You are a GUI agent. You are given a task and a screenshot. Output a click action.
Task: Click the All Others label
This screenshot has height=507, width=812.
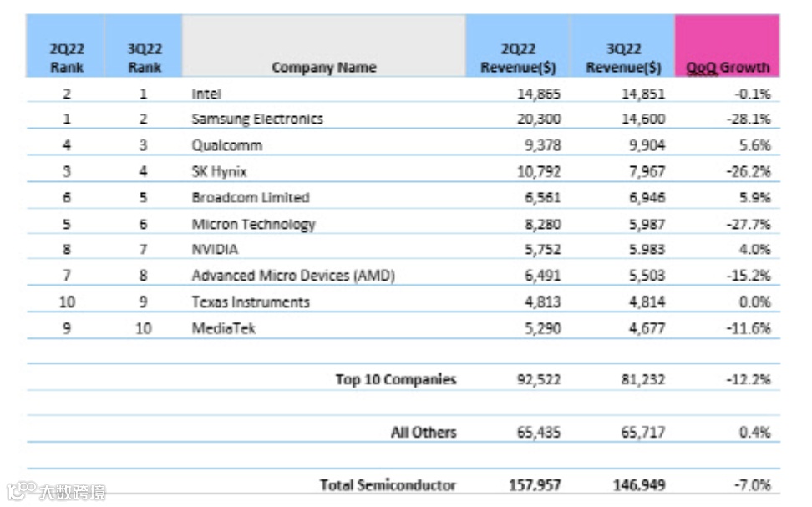point(424,433)
